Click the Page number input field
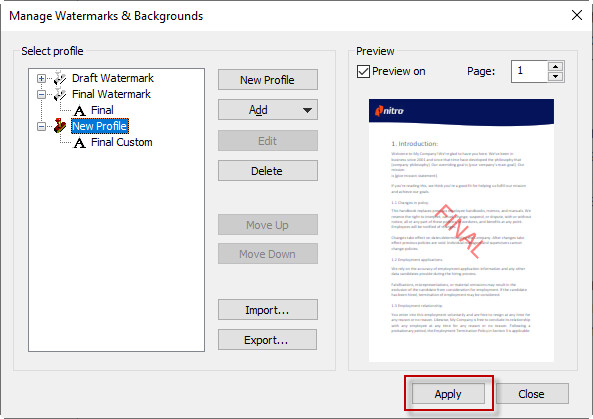The width and height of the screenshot is (593, 419). pos(529,71)
